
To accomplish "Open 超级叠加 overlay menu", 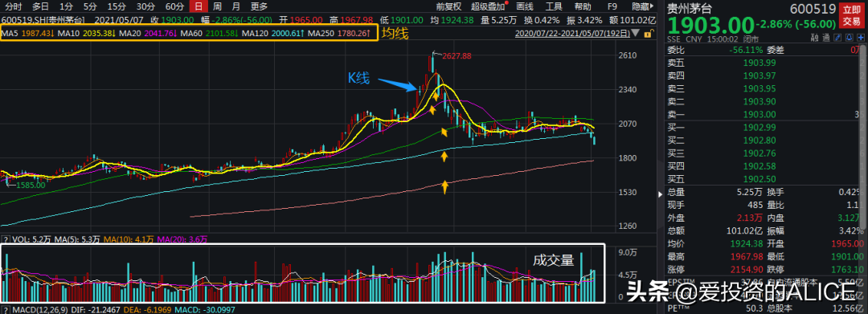I will tap(489, 6).
